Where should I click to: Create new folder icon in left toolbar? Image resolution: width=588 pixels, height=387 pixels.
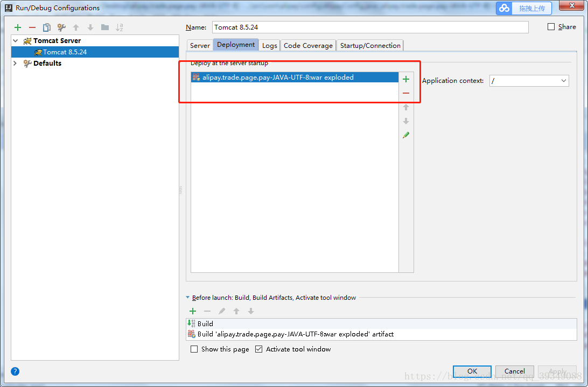105,27
